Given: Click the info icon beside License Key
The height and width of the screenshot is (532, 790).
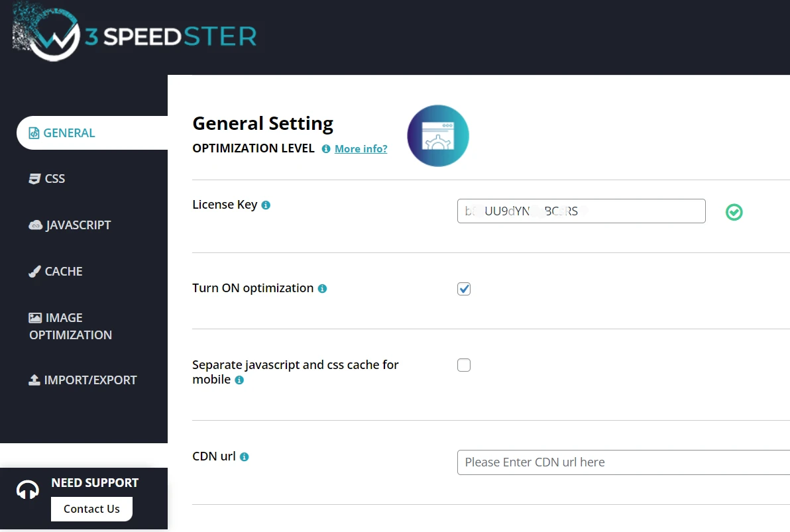Looking at the screenshot, I should (265, 205).
